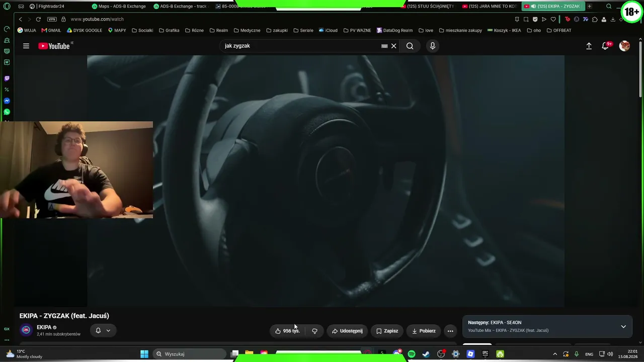The image size is (644, 362).
Task: Open the MAPY bookmark
Action: [x=117, y=30]
